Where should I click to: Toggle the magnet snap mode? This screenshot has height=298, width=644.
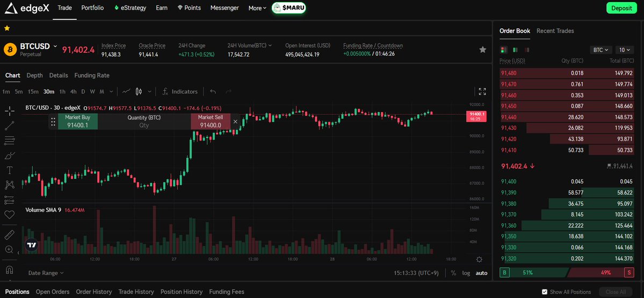(10, 270)
